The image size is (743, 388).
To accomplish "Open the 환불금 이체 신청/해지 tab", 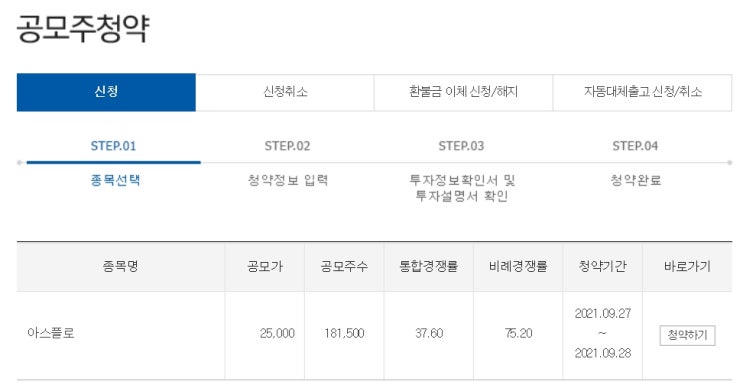I will [x=463, y=92].
